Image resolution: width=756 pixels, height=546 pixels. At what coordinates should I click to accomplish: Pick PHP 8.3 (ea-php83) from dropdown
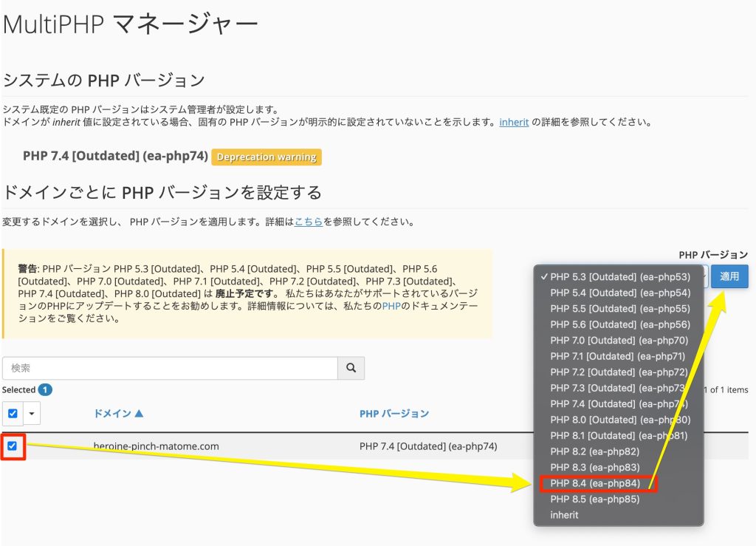click(595, 468)
